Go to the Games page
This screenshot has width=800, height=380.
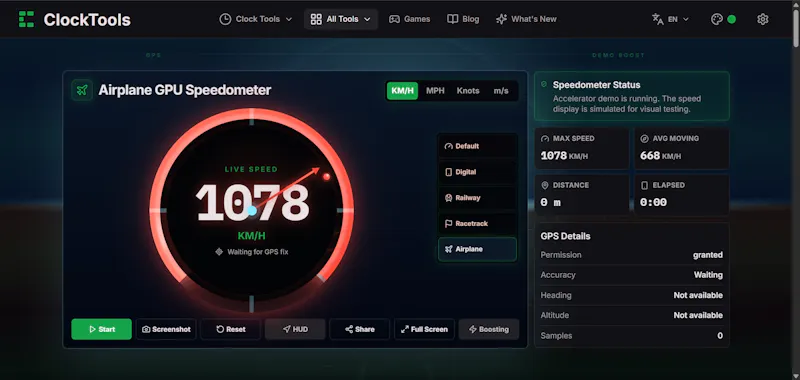point(410,19)
